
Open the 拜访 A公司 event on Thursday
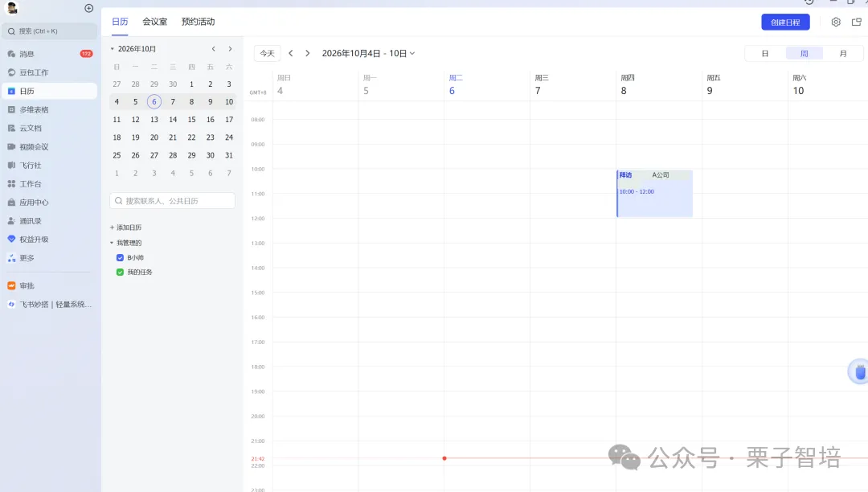tap(654, 193)
